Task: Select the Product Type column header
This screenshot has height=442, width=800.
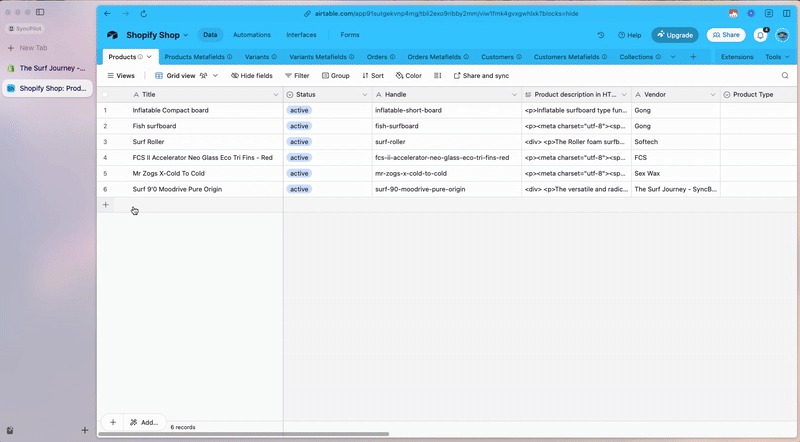Action: click(x=760, y=94)
